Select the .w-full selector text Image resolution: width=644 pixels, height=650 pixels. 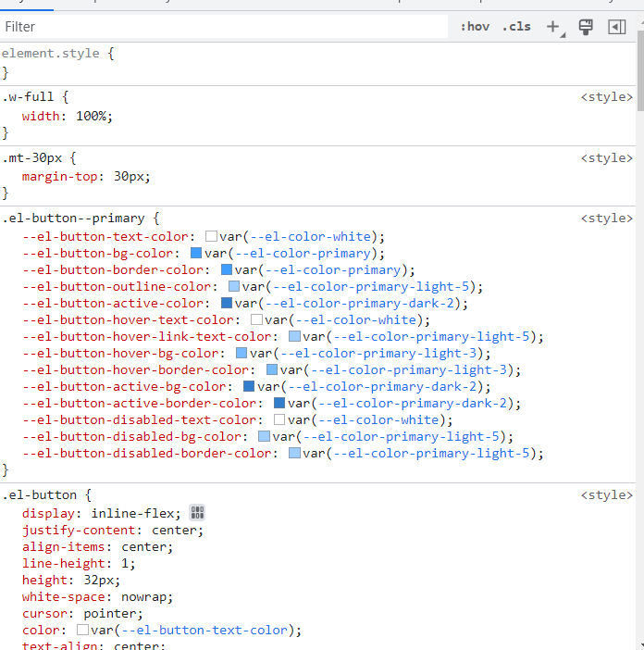(x=28, y=97)
